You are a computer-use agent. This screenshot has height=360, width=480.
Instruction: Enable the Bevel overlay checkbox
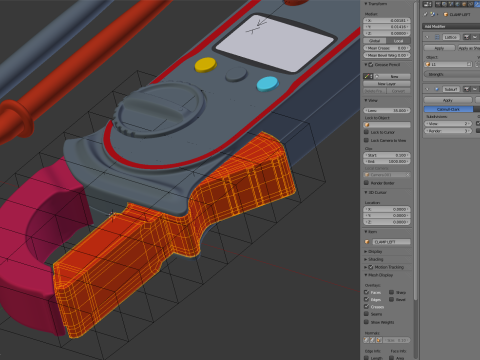392,299
